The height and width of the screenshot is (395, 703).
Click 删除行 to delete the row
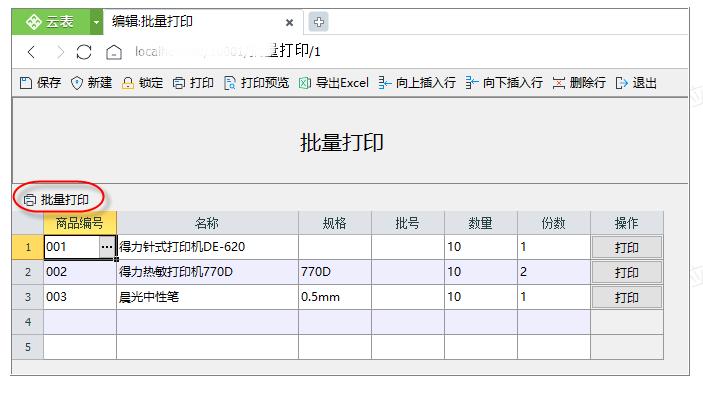[579, 83]
